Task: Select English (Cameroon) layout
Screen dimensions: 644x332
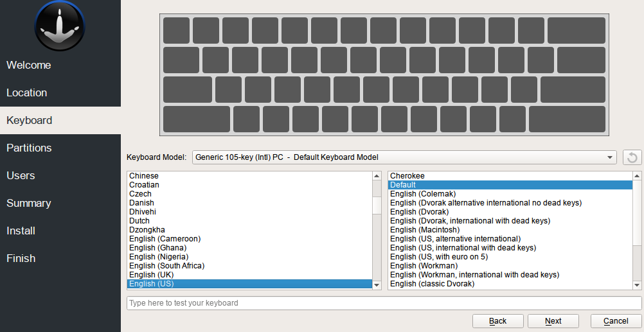Action: click(x=249, y=239)
